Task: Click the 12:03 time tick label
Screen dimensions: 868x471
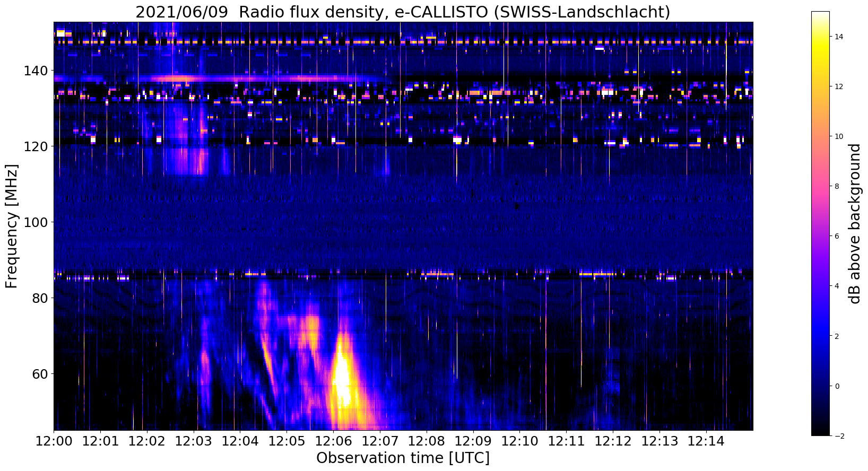Action: click(194, 441)
